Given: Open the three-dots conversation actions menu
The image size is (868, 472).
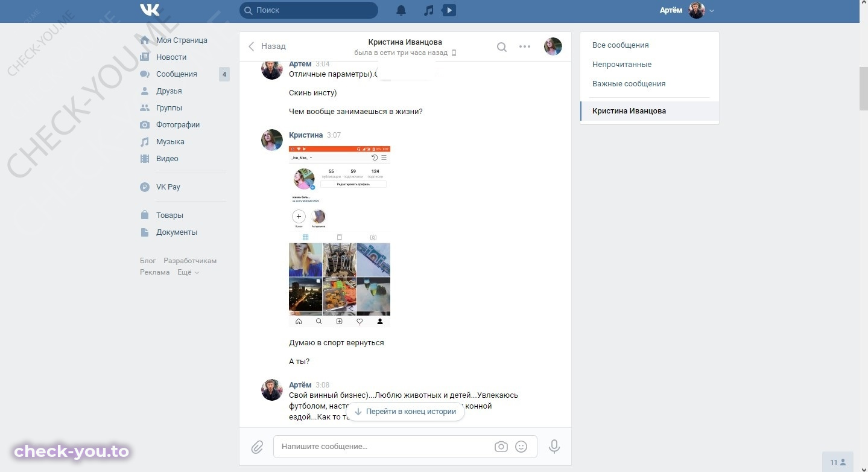Looking at the screenshot, I should tap(525, 46).
